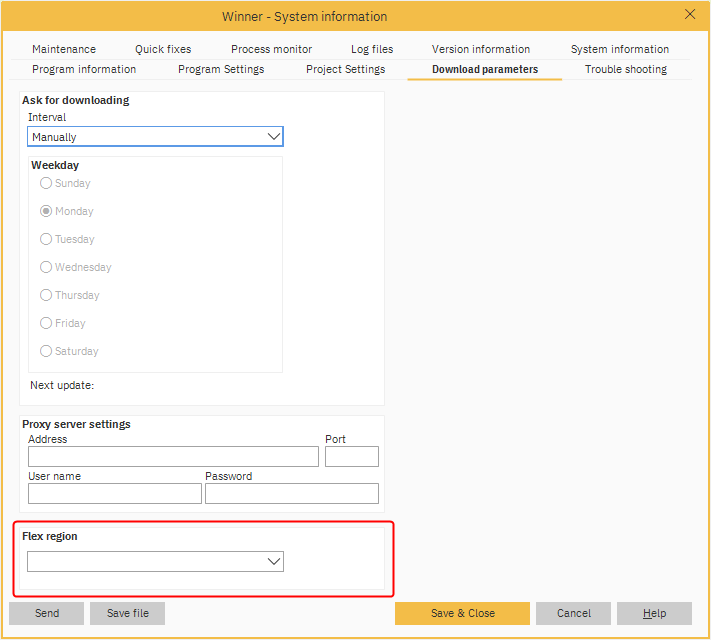Open the Quick fixes tab
Screen dimensions: 711x640
(x=163, y=49)
